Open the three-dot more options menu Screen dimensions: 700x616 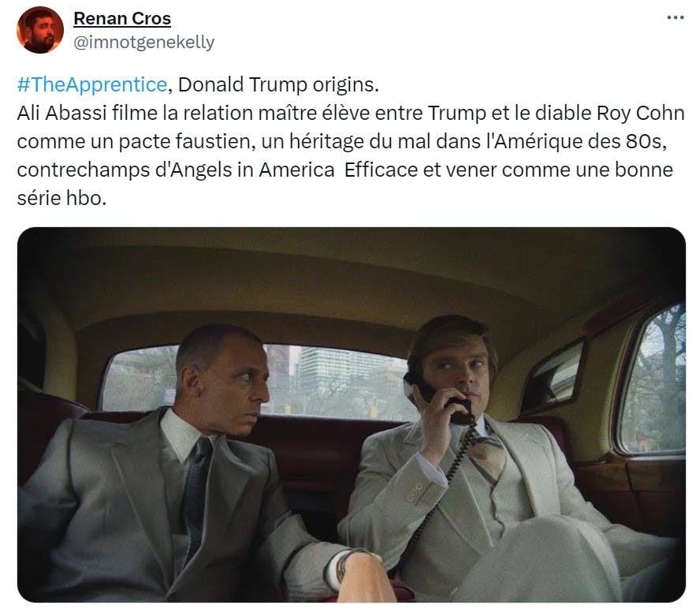click(x=675, y=18)
